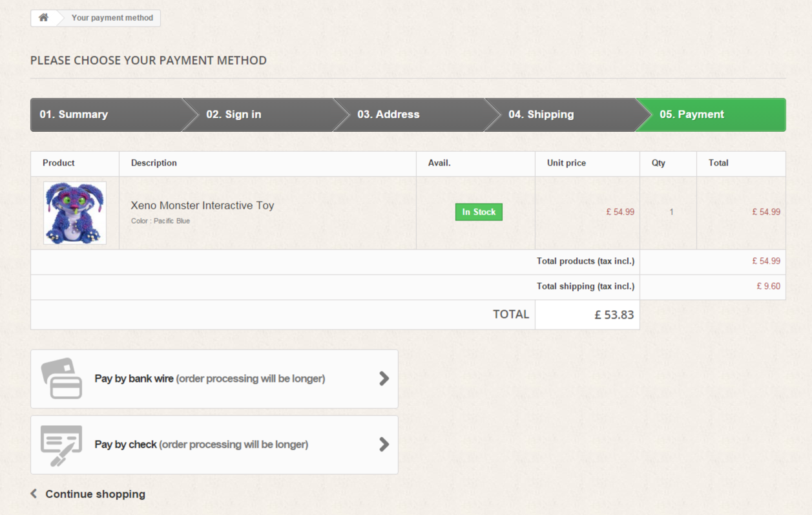The image size is (812, 515).
Task: Open the bank wire option chevron
Action: coord(384,379)
